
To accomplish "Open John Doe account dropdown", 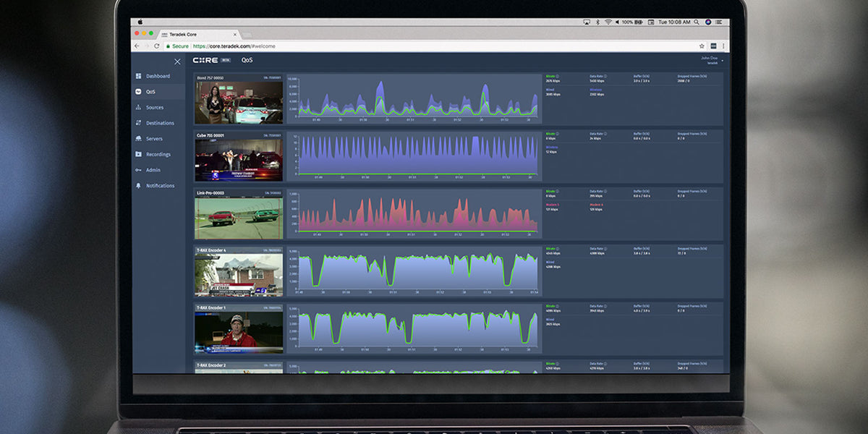I will [x=710, y=60].
